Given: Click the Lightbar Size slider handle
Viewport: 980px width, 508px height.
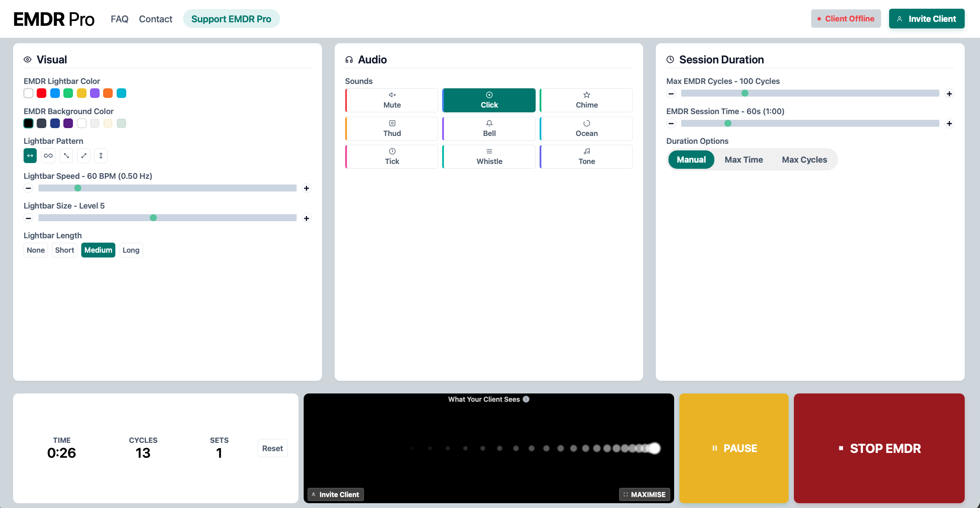Looking at the screenshot, I should 153,218.
